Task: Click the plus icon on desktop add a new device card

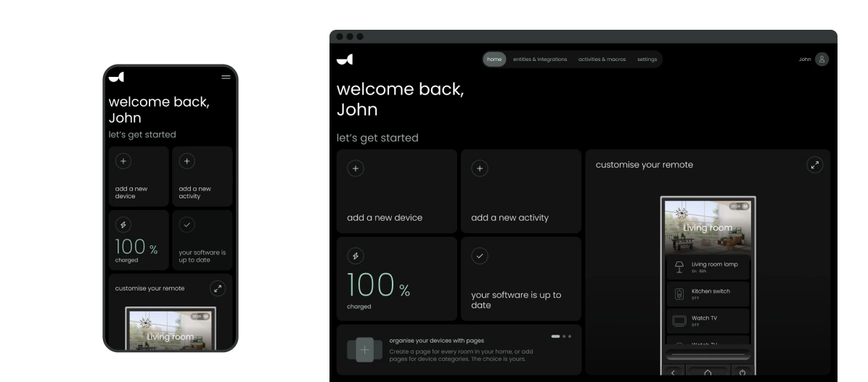Action: click(x=356, y=168)
